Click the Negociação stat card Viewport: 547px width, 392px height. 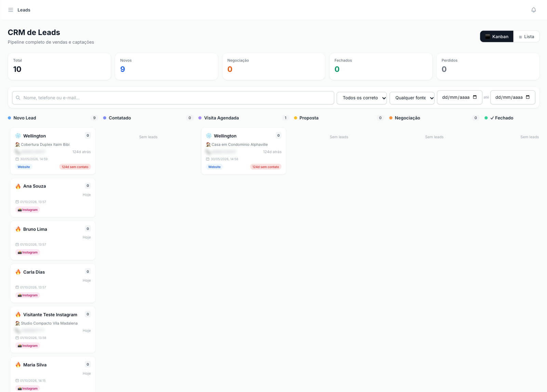coord(273,66)
